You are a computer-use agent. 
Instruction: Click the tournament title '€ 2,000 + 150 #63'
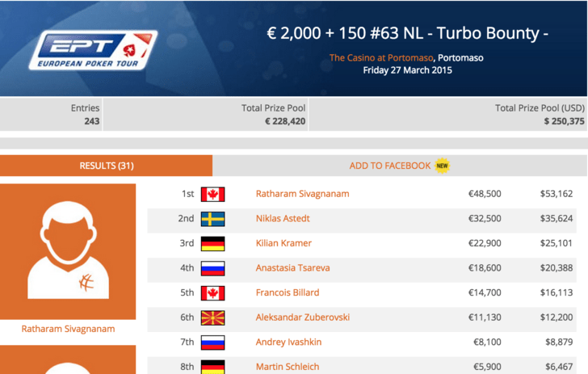[x=407, y=33]
